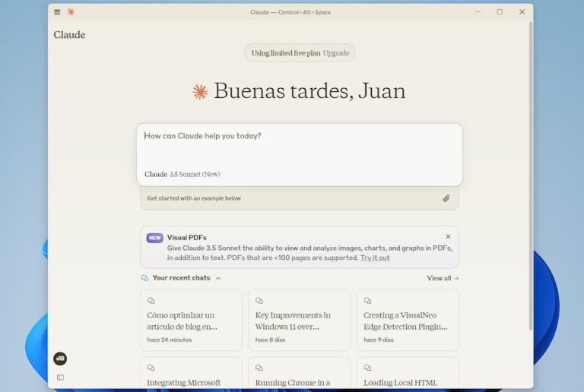Viewport: 584px width, 392px height.
Task: Click chat icon on Integrating Microsoft card
Action: point(151,368)
